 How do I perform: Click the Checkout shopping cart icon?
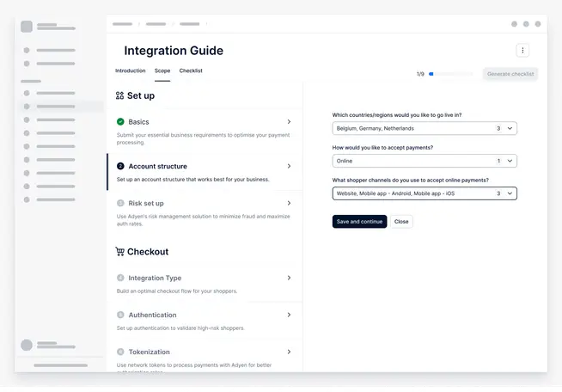(x=119, y=251)
